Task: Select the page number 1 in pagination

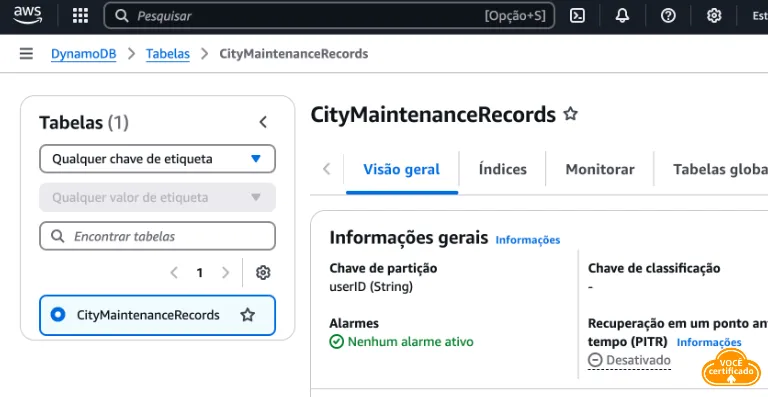Action: click(200, 273)
